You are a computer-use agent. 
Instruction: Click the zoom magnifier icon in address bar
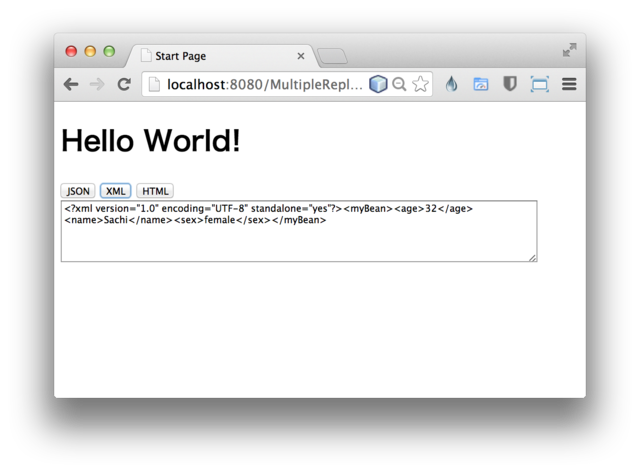399,85
